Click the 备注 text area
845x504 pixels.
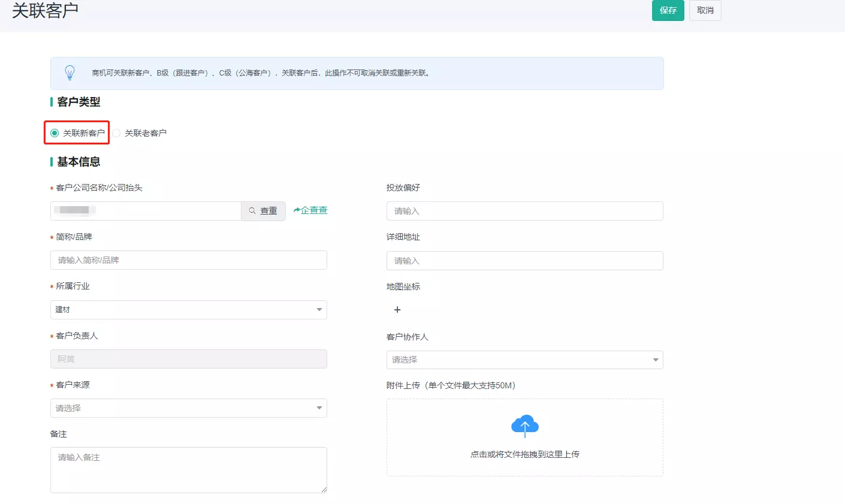tap(189, 470)
